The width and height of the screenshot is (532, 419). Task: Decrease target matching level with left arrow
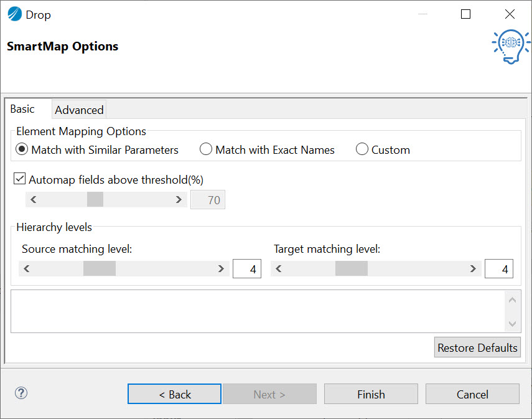click(279, 269)
